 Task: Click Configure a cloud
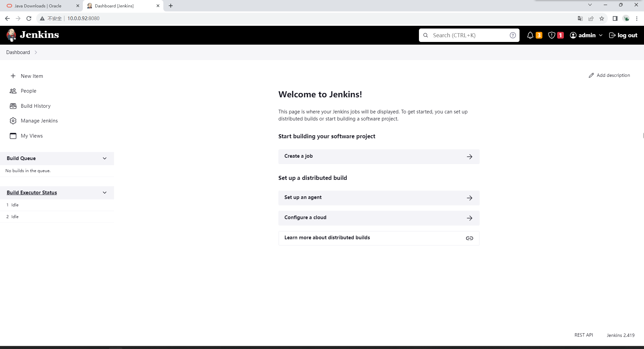(x=379, y=218)
